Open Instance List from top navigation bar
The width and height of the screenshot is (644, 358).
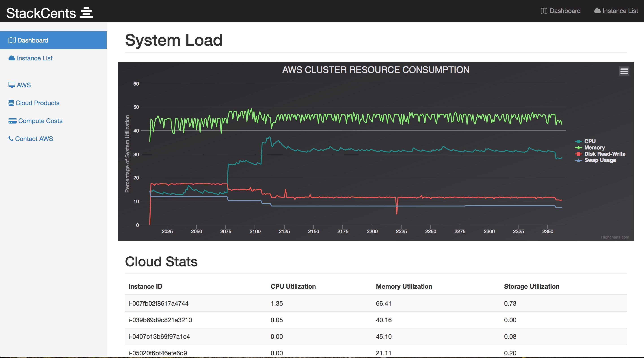pos(620,11)
